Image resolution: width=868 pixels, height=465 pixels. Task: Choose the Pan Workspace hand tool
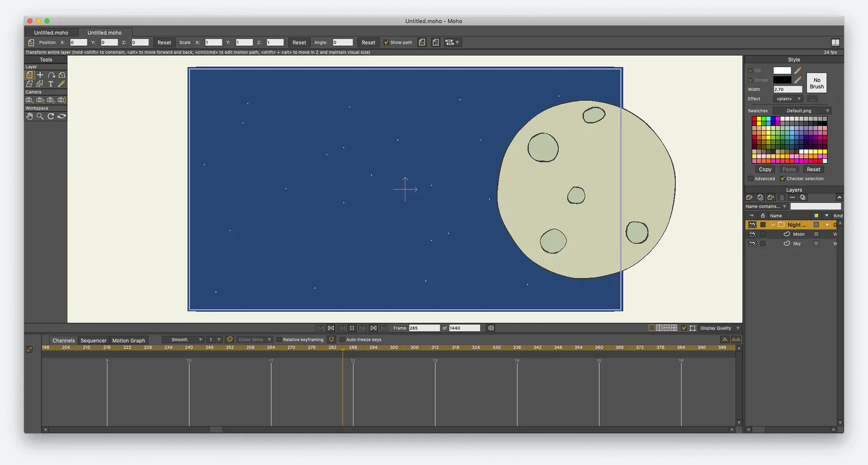point(30,116)
